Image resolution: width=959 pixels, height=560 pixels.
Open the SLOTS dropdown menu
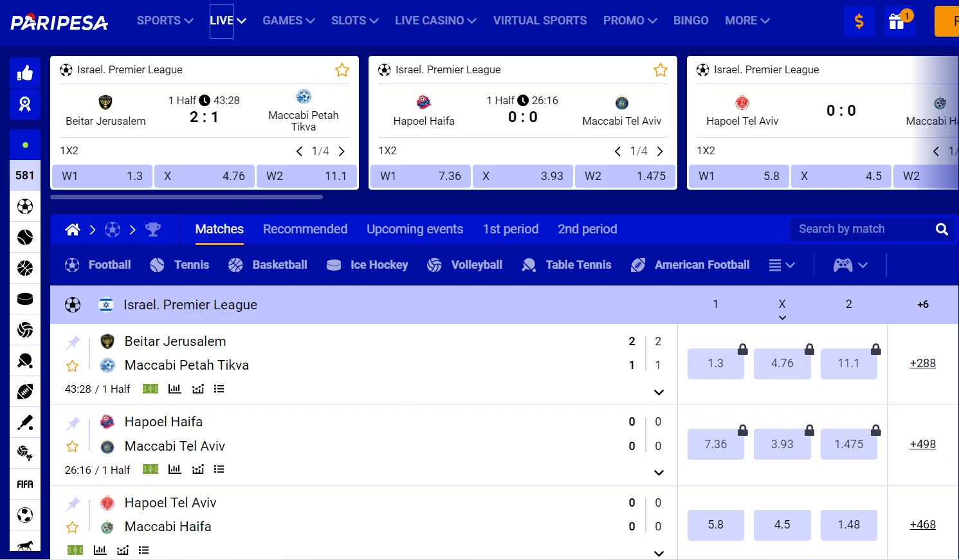tap(355, 21)
